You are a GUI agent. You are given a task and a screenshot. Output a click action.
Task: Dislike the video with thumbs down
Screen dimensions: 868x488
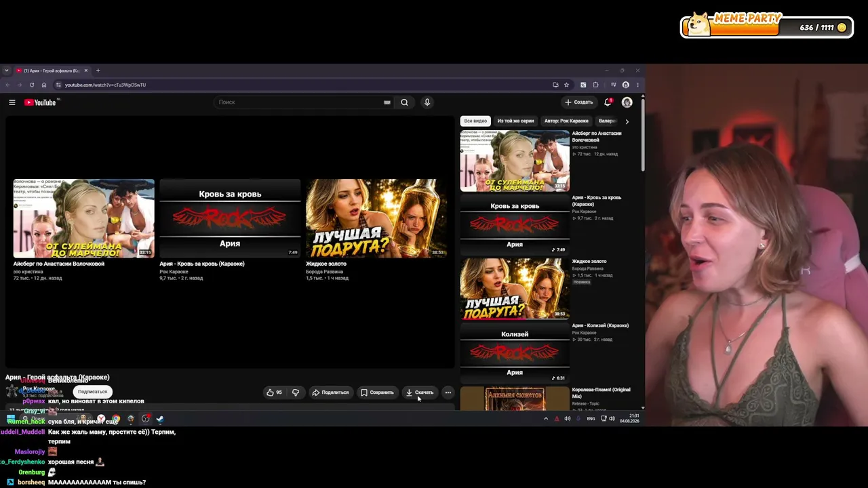(296, 392)
